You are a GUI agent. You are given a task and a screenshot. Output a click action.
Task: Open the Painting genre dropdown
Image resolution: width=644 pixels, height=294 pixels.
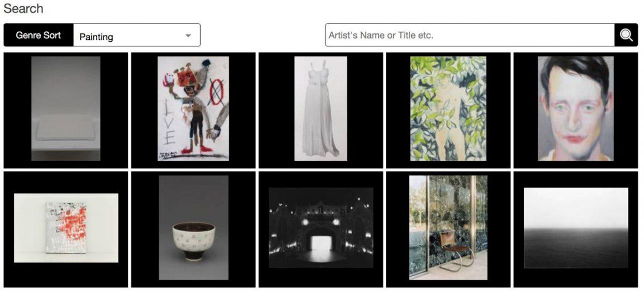137,35
